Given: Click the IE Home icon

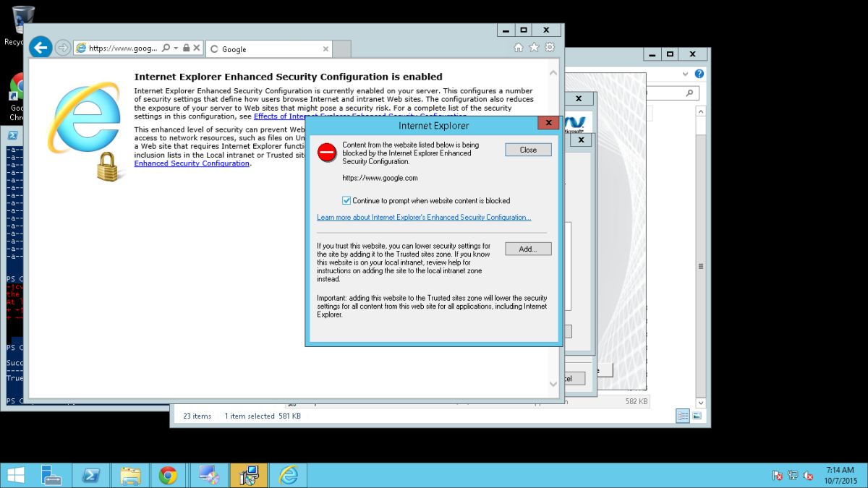Looking at the screenshot, I should click(x=518, y=48).
